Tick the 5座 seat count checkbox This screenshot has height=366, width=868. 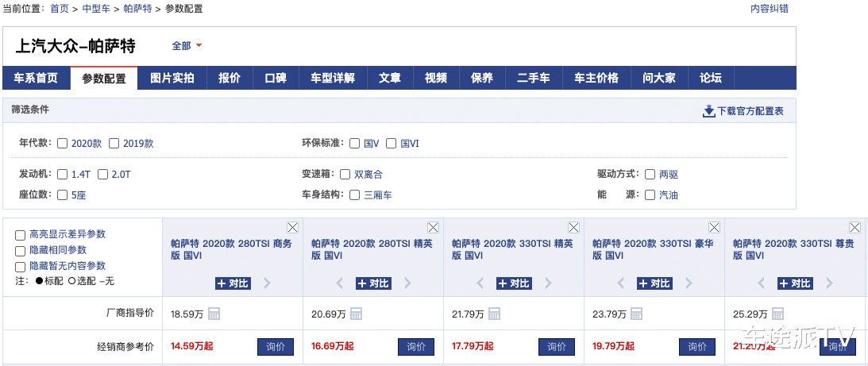click(62, 195)
